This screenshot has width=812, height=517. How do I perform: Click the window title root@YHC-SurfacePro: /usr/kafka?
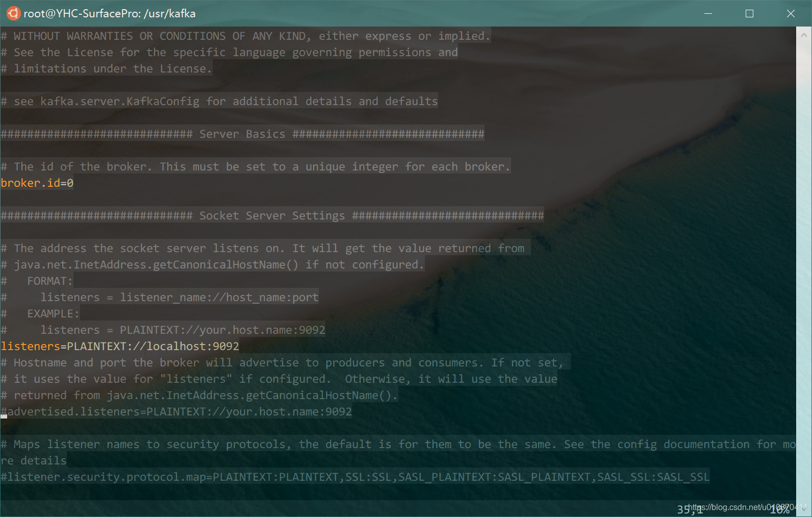coord(110,13)
